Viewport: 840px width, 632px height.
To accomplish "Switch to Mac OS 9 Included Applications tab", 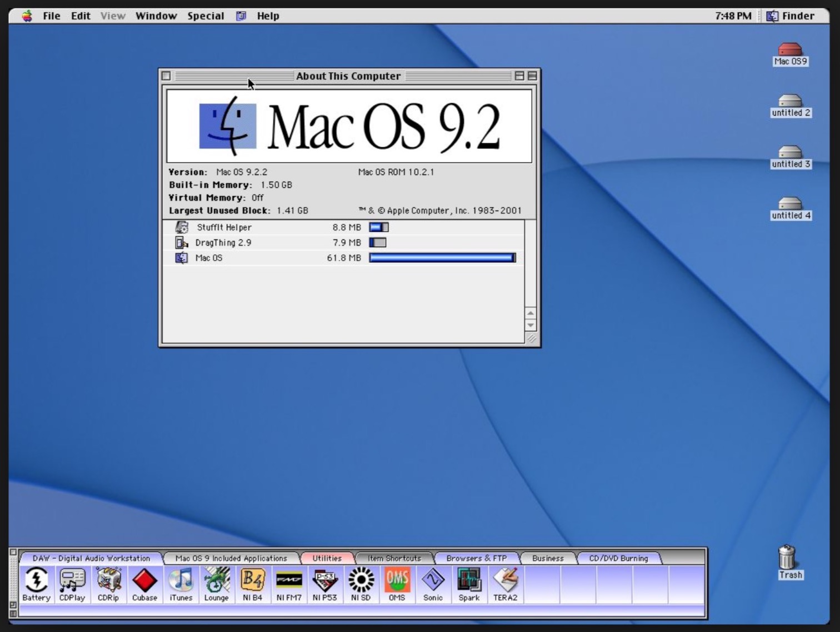I will tap(231, 558).
